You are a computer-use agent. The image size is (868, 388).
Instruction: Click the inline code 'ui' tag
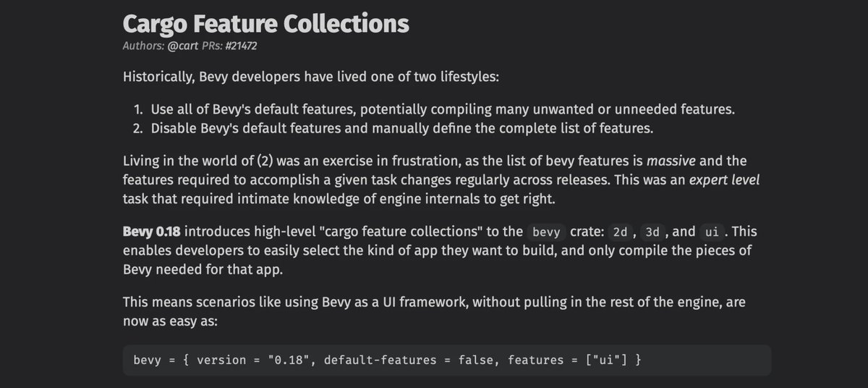(x=711, y=232)
